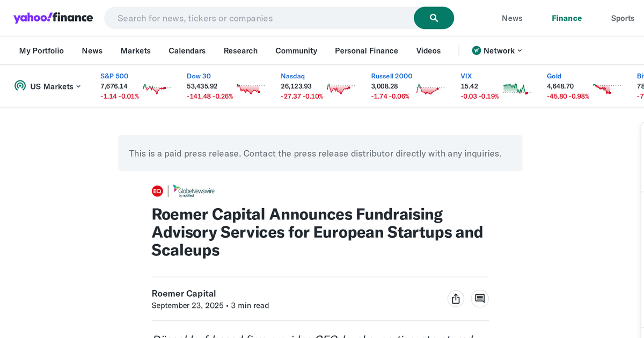Open the My Portfolio menu

click(41, 50)
